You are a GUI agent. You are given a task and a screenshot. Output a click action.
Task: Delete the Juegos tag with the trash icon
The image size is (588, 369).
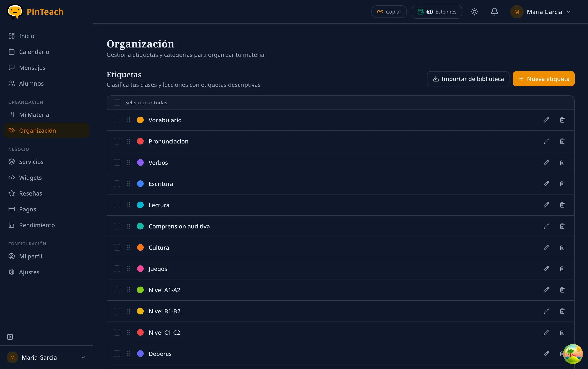[x=562, y=268]
